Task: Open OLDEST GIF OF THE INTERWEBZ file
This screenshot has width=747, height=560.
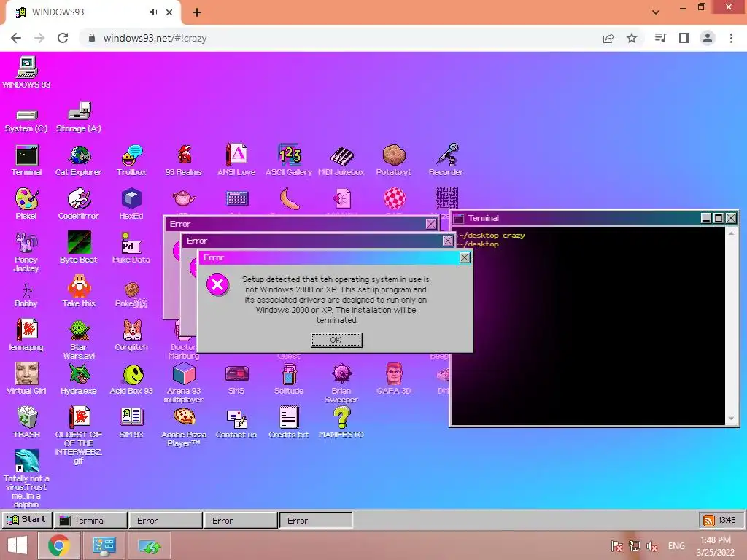Action: pyautogui.click(x=79, y=435)
